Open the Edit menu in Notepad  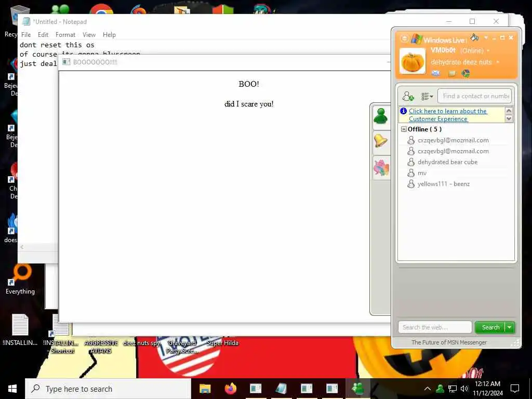point(43,35)
